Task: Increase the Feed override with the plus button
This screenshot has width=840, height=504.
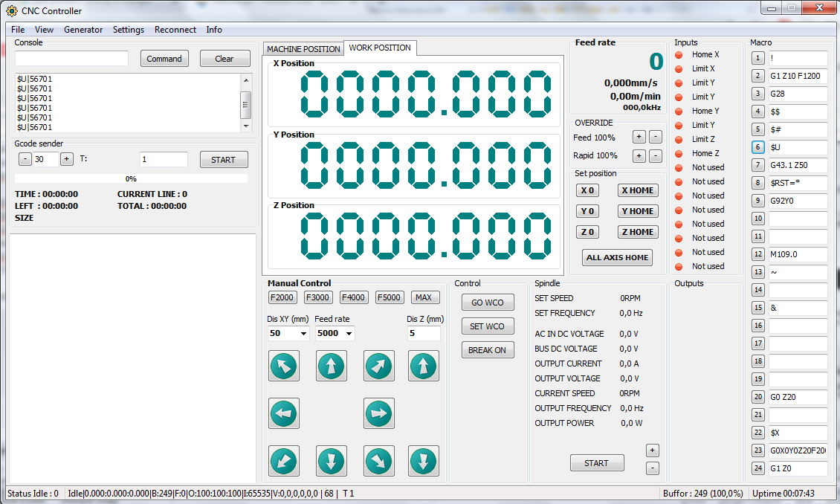Action: (x=639, y=137)
